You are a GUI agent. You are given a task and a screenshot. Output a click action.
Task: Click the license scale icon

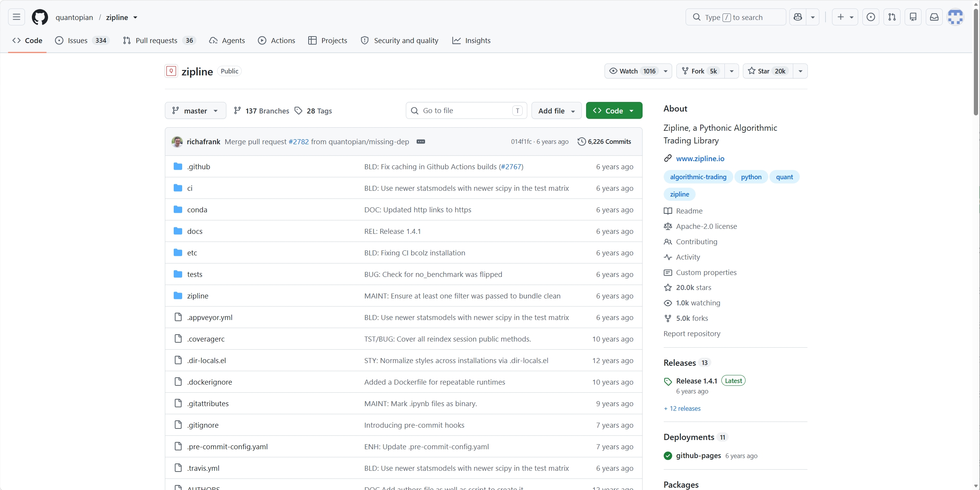(668, 226)
